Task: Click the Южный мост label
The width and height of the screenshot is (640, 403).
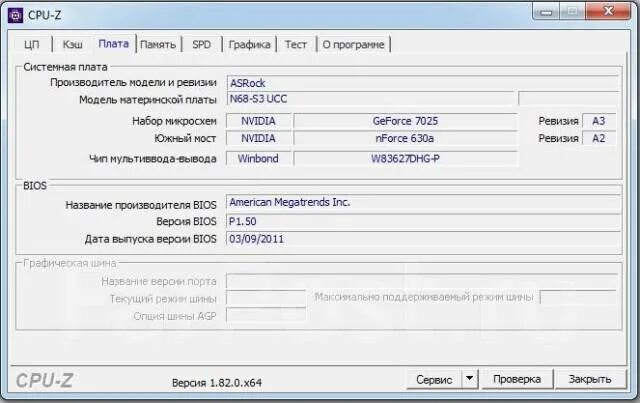Action: click(185, 139)
